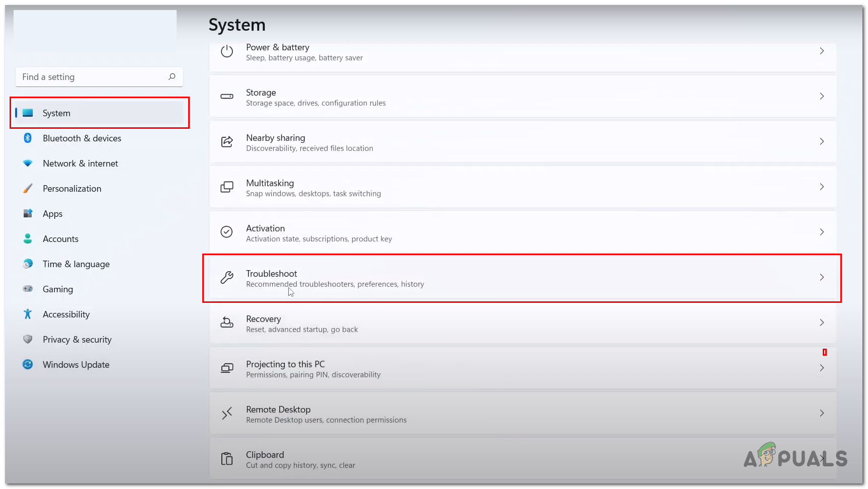Click the Remote Desktop icon
The image size is (868, 489).
[227, 414]
